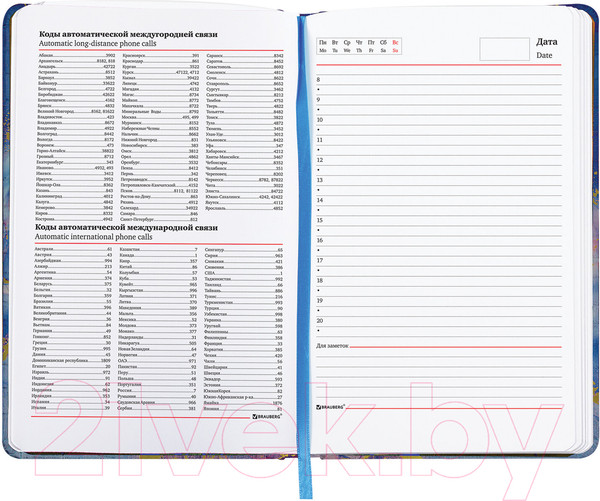The height and width of the screenshot is (501, 600).
Task: Click the 'Дата' label
Action: [547, 43]
